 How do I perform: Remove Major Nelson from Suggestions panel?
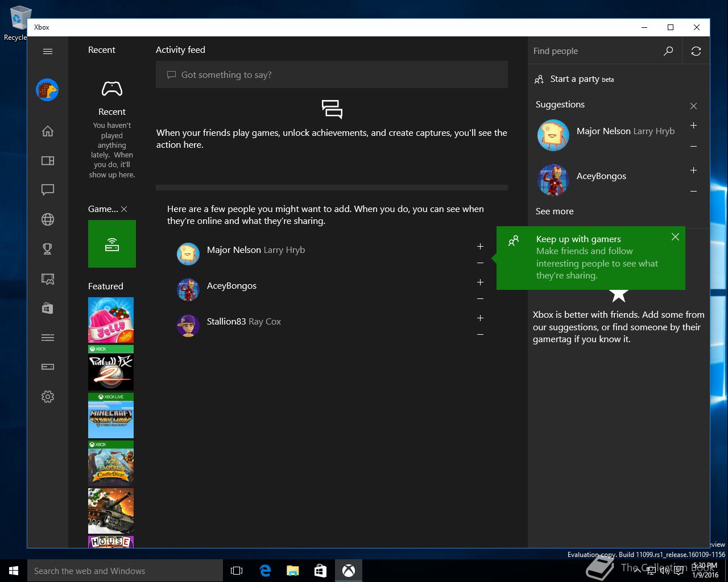pos(693,147)
